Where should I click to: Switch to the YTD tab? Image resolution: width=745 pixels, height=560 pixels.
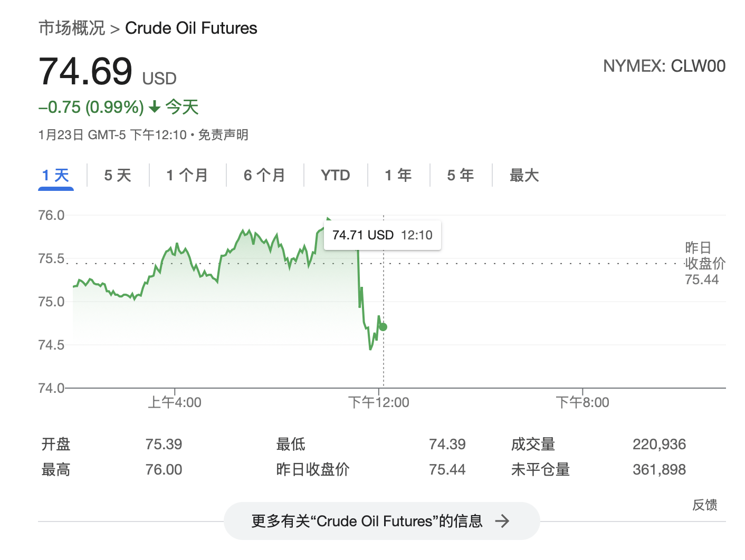click(335, 175)
